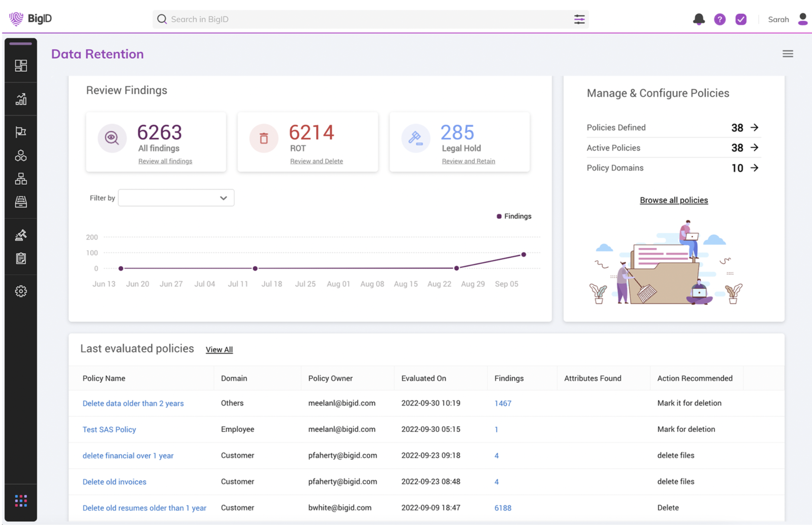This screenshot has height=525, width=812.
Task: Click the Policies Defined arrow
Action: 754,128
